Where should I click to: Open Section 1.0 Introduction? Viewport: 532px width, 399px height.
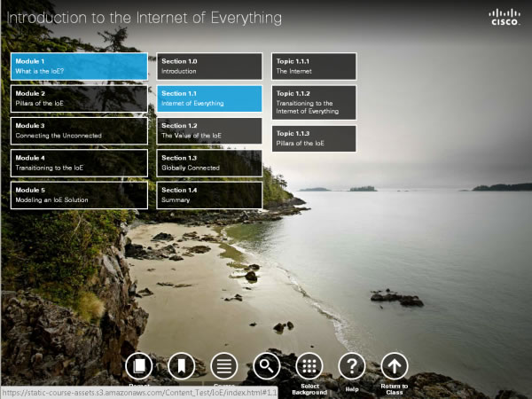tap(209, 66)
